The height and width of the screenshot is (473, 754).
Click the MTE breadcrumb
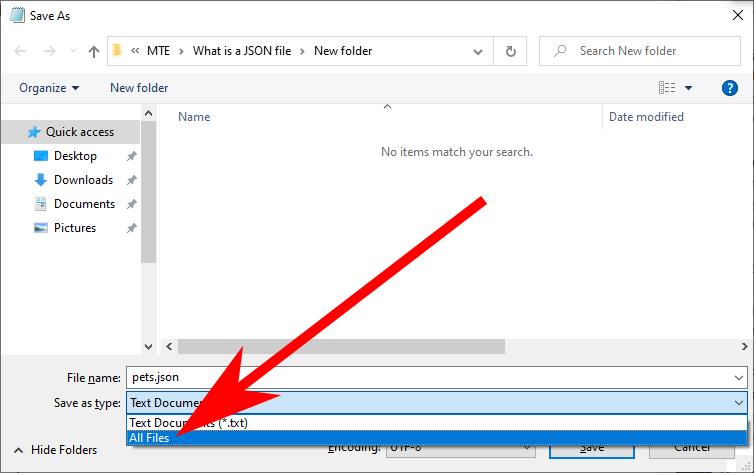pyautogui.click(x=158, y=50)
